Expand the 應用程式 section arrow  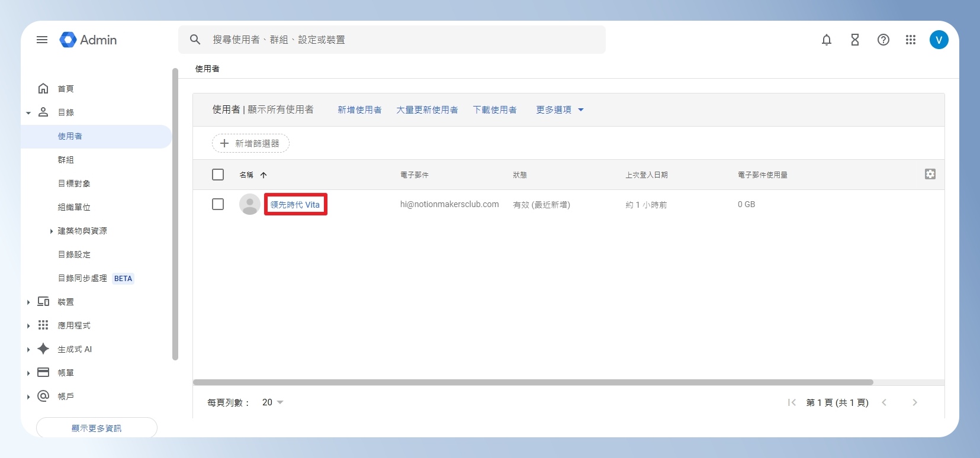coord(28,326)
